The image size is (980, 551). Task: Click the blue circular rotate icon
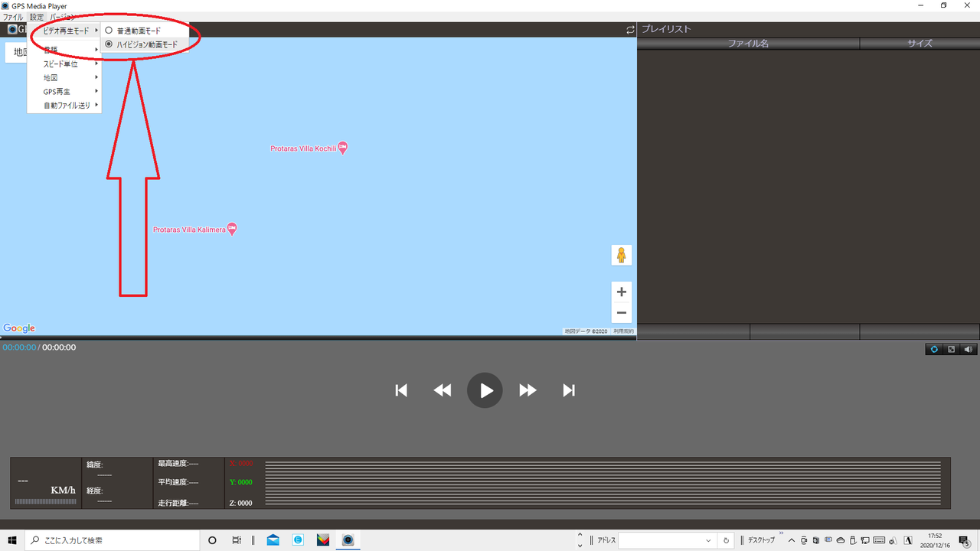[934, 349]
